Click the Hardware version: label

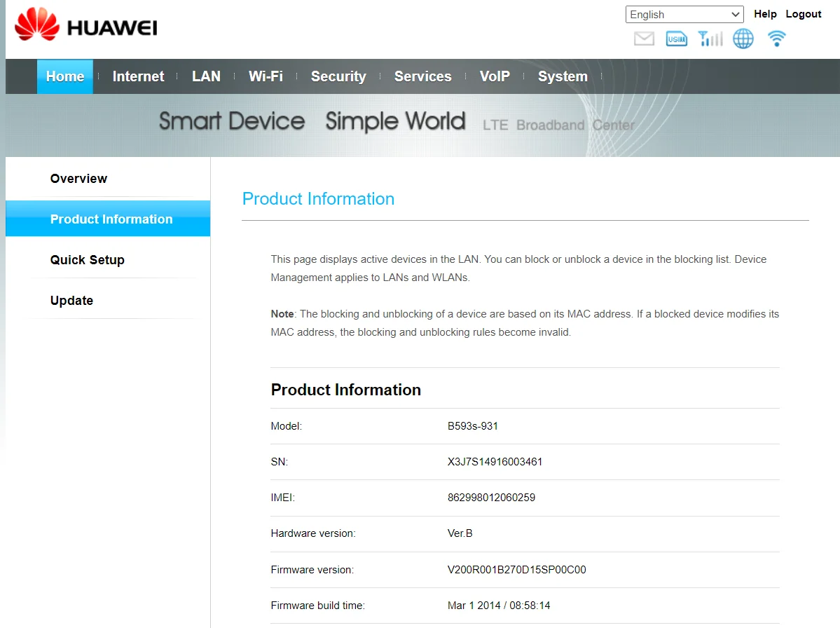(313, 533)
